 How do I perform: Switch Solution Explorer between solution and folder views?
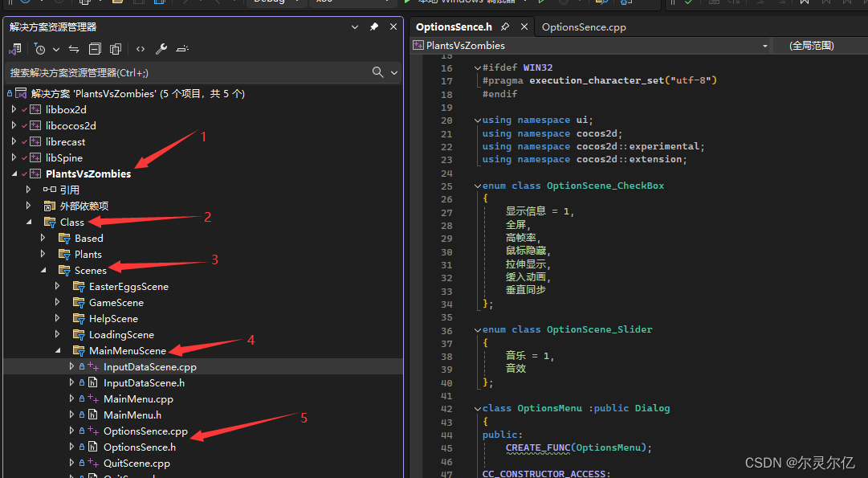(15, 49)
